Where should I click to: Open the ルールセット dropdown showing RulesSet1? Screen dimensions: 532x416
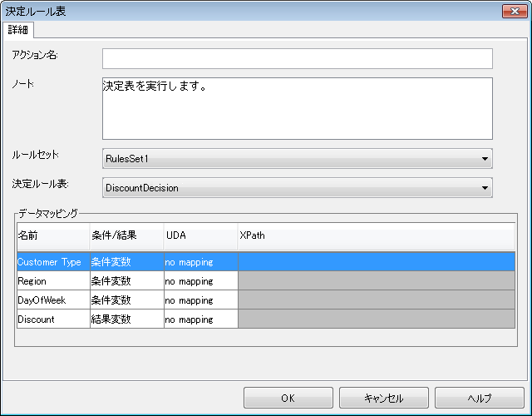(x=298, y=159)
